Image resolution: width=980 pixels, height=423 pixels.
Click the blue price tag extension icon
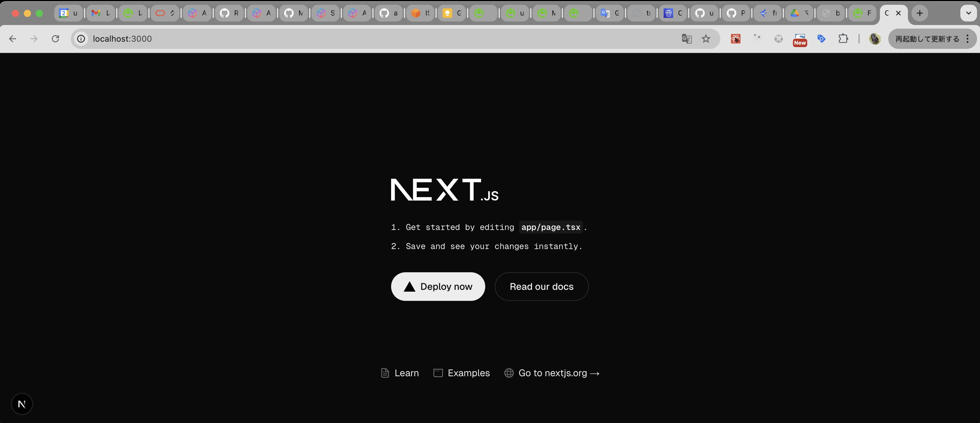(x=821, y=39)
